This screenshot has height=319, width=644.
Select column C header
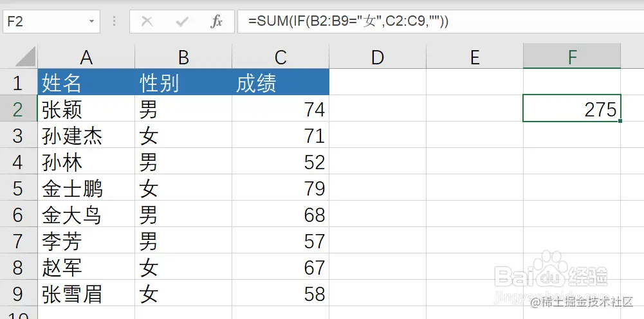click(x=281, y=57)
